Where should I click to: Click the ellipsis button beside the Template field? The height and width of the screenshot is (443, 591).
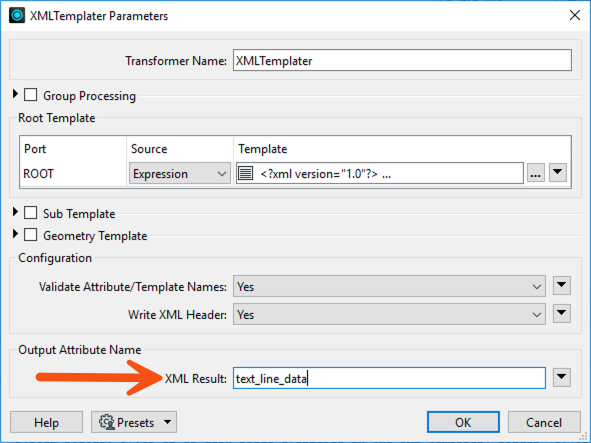pyautogui.click(x=536, y=173)
